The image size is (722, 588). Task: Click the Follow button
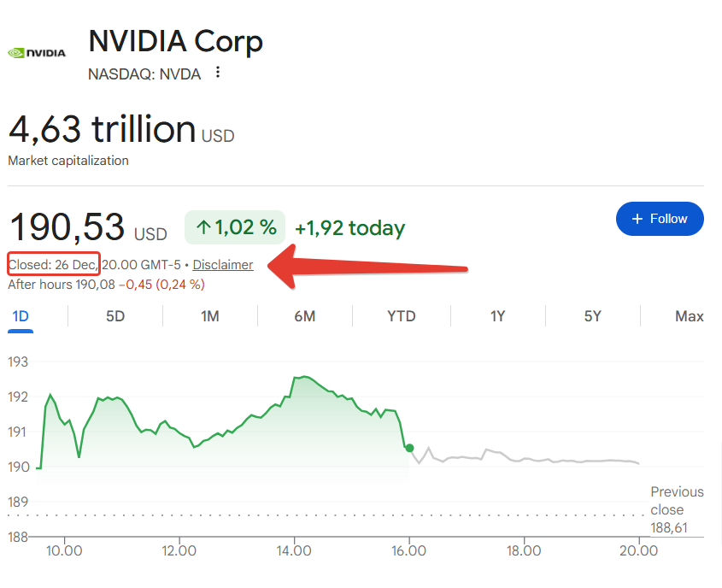click(x=660, y=219)
